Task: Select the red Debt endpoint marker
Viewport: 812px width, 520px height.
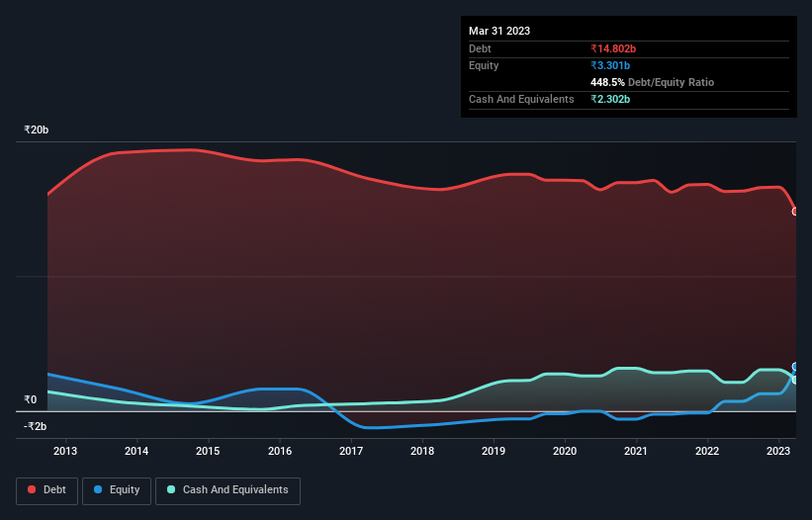Action: coord(795,212)
